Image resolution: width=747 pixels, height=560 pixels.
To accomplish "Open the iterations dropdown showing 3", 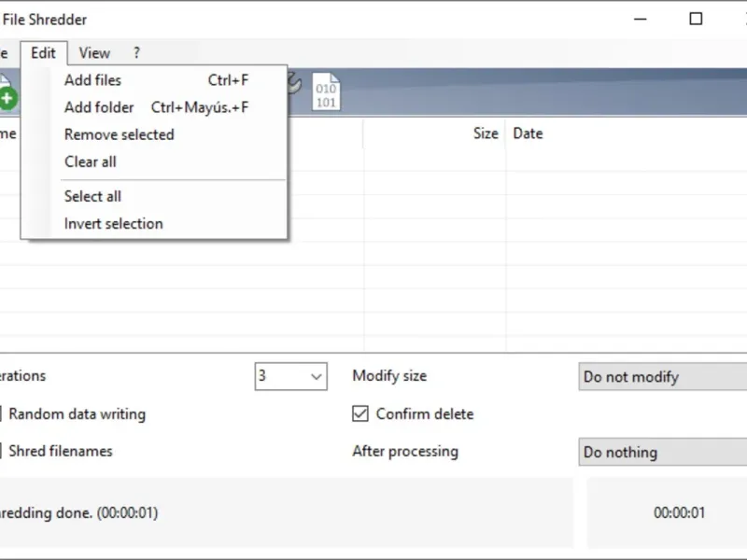I will click(x=290, y=376).
